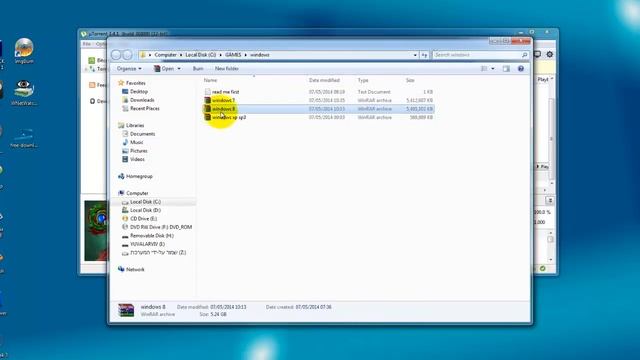Open the view options dropdown arrow

[493, 69]
